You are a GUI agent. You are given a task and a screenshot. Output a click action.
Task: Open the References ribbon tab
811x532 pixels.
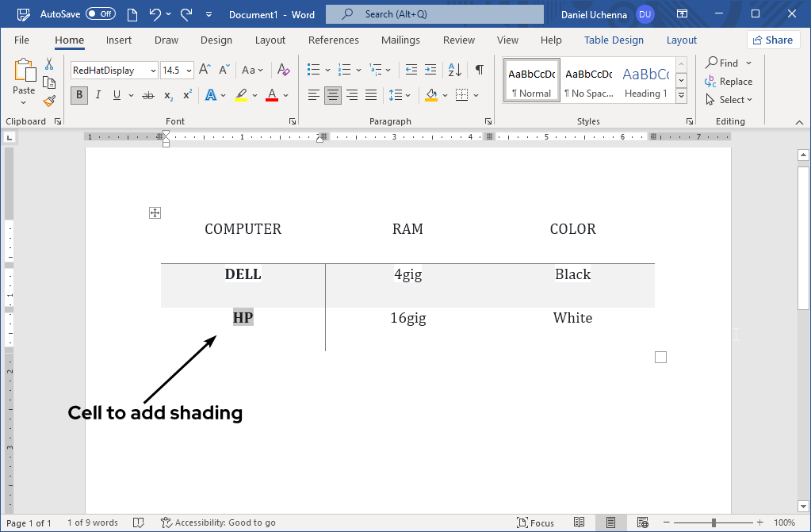(333, 40)
